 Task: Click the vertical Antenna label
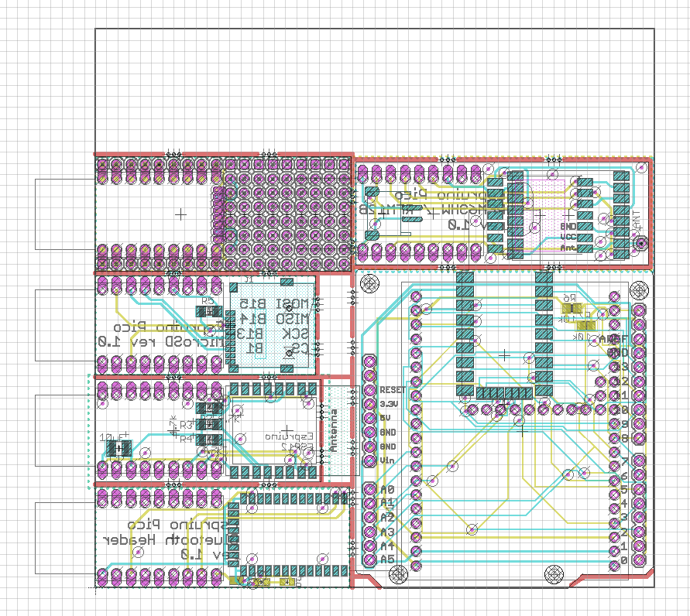point(334,430)
